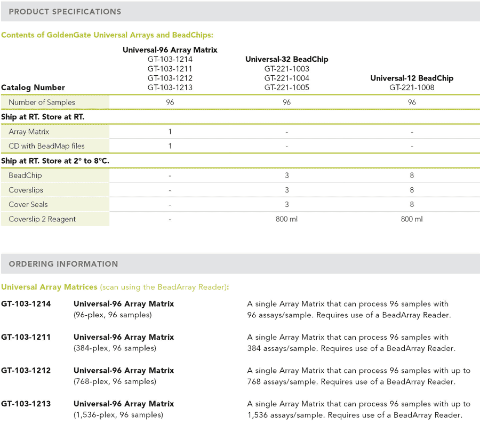Select order number GT-103-1212 in ordering list

click(x=26, y=371)
